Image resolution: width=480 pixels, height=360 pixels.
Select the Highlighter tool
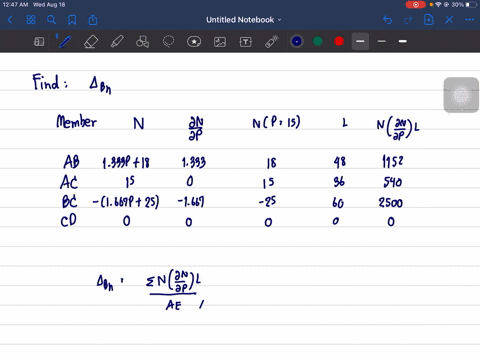point(117,42)
